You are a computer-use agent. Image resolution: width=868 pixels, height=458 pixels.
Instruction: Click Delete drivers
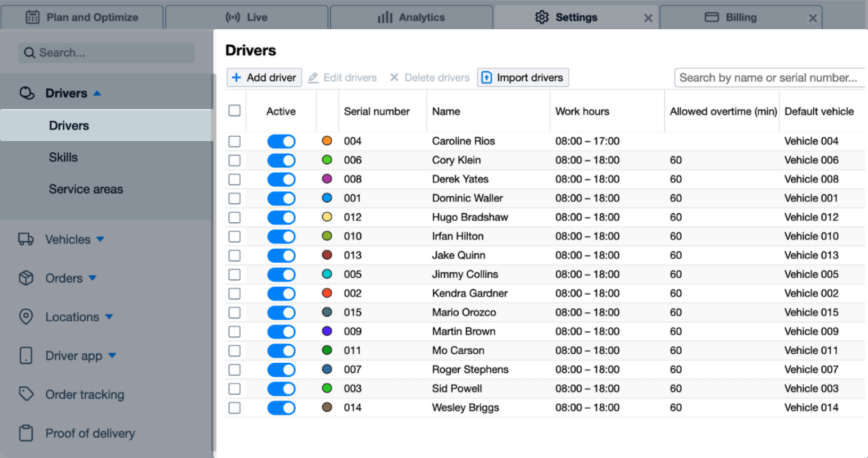coord(430,78)
